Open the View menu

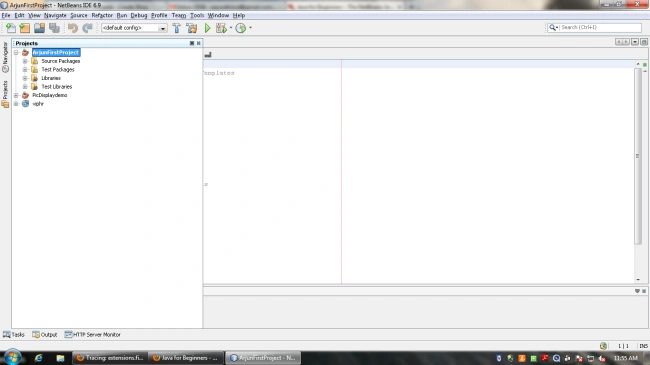(34, 15)
